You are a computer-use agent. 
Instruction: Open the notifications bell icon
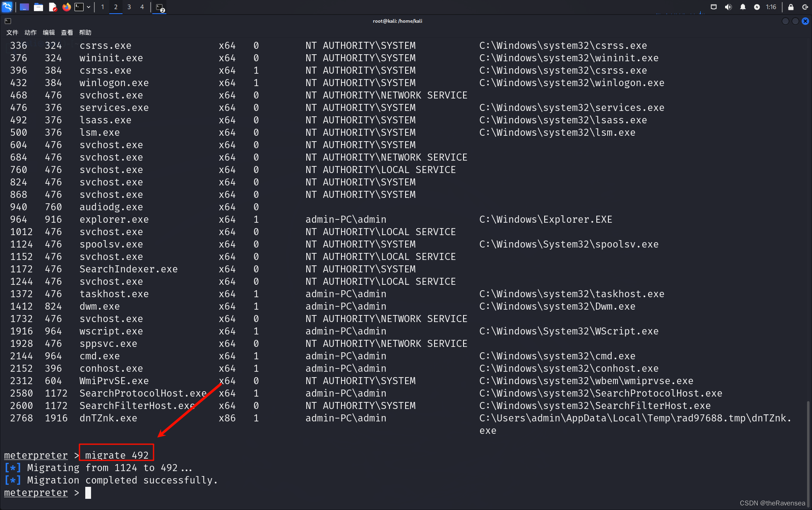(742, 7)
